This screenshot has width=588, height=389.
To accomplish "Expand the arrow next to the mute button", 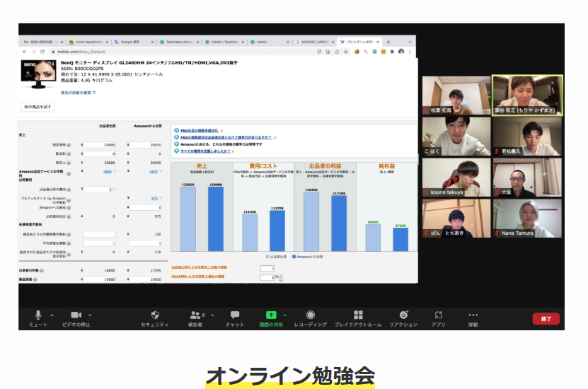I will 52,315.
